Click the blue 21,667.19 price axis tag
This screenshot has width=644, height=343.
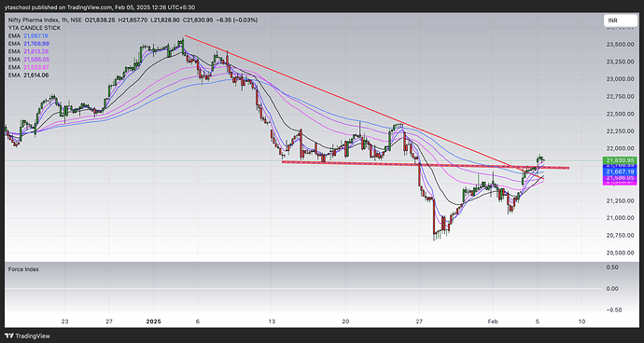620,171
